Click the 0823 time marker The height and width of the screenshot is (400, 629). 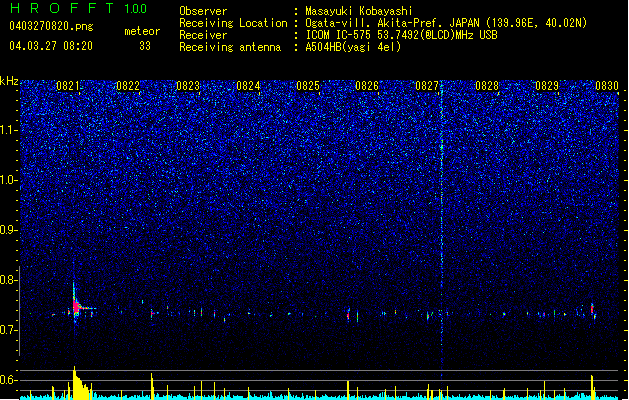pos(188,85)
